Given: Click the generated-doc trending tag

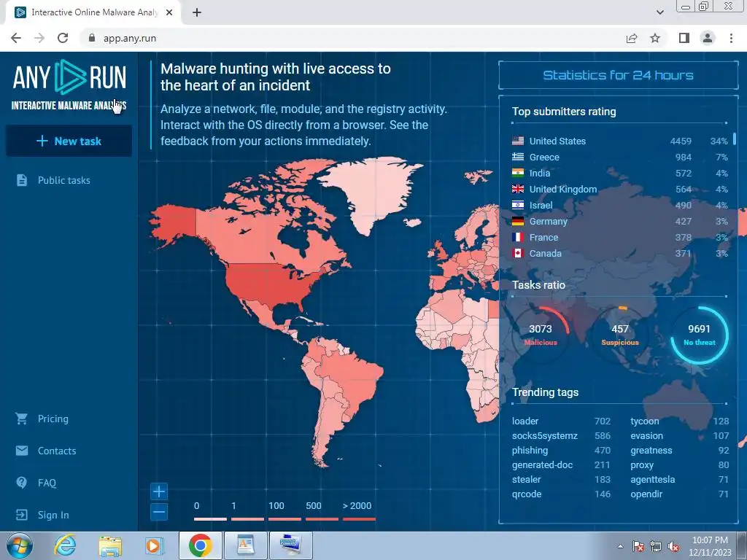Looking at the screenshot, I should pos(542,465).
